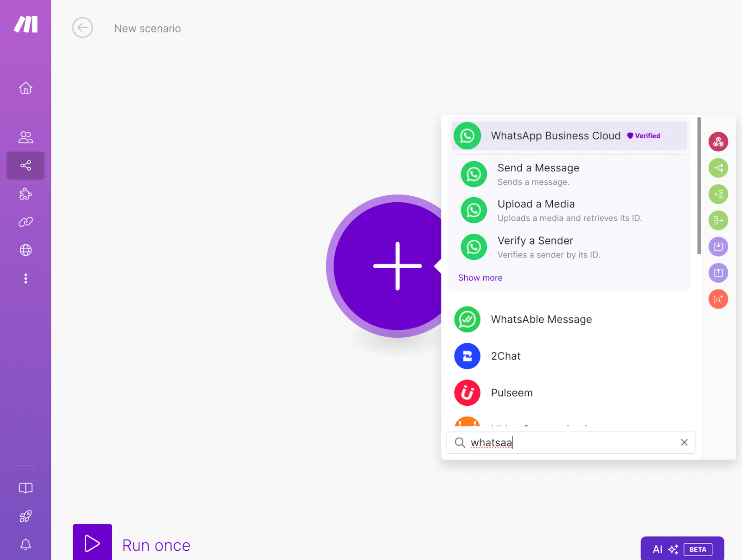The height and width of the screenshot is (560, 742).
Task: Click the orange module search icon
Action: [x=718, y=299]
